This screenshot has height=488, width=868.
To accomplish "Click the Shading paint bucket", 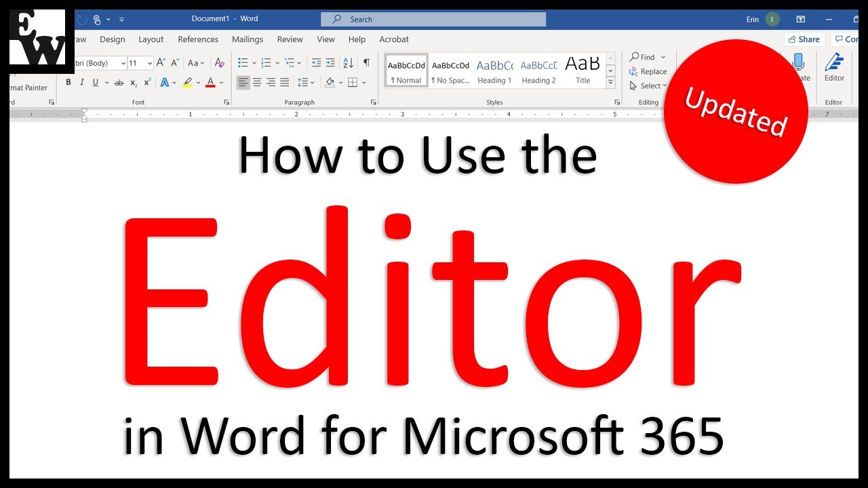I will click(x=330, y=83).
